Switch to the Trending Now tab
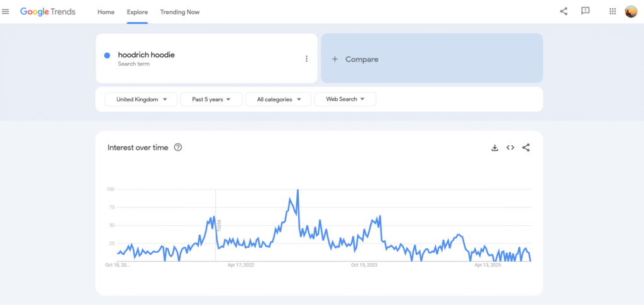This screenshot has height=305, width=644. click(180, 12)
